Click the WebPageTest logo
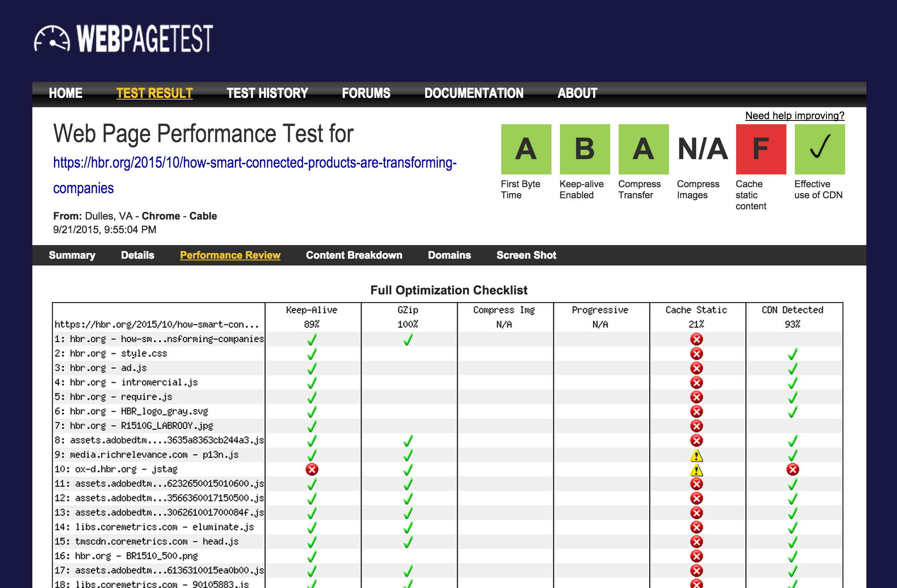Viewport: 897px width, 588px height. click(123, 39)
